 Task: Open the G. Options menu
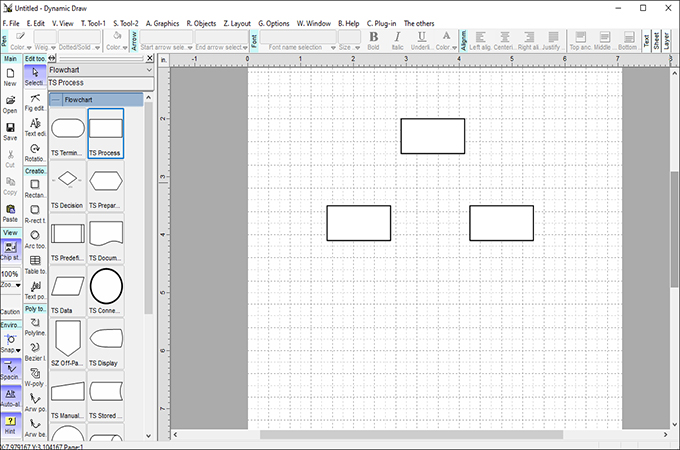274,23
